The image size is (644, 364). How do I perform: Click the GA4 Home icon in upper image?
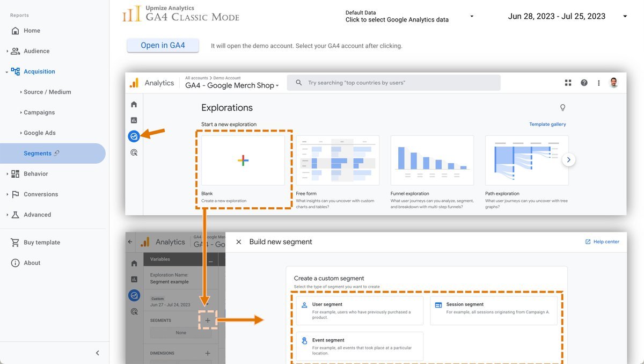click(x=134, y=104)
